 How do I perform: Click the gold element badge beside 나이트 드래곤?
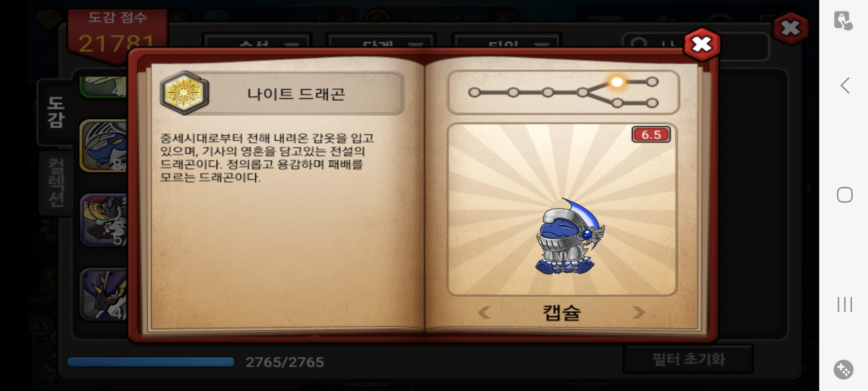click(x=184, y=93)
